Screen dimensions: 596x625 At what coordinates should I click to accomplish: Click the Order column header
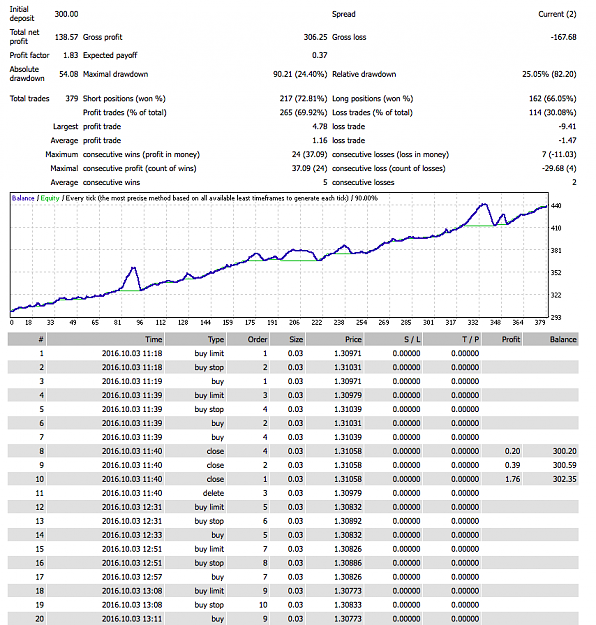tap(248, 339)
